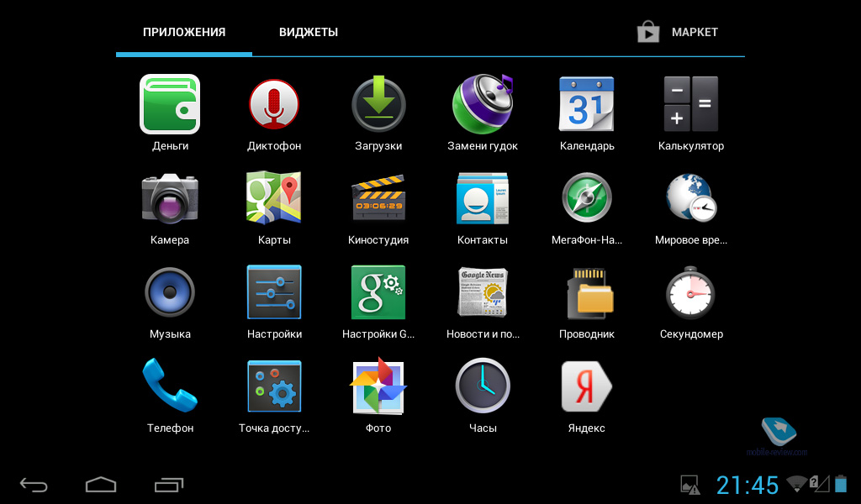The image size is (861, 504).
Task: Tap the Android home navigation button
Action: pos(101,485)
